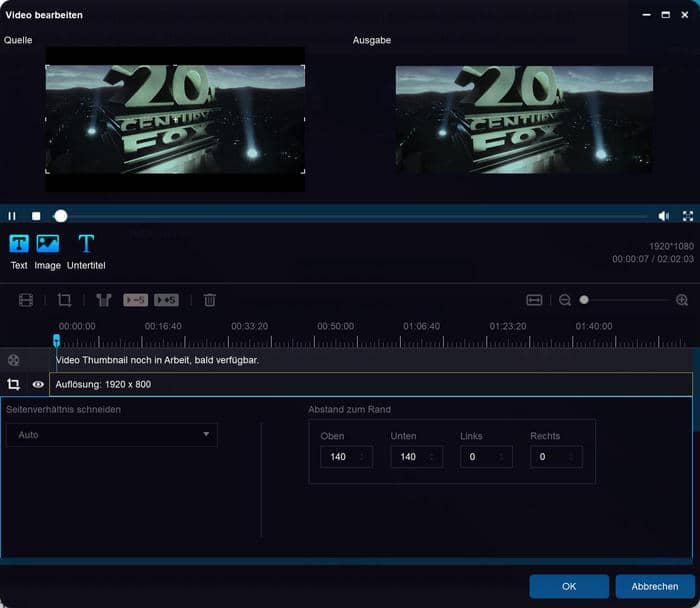Open the Seitenverhältnis Auto dropdown
This screenshot has height=608, width=700.
(x=112, y=435)
